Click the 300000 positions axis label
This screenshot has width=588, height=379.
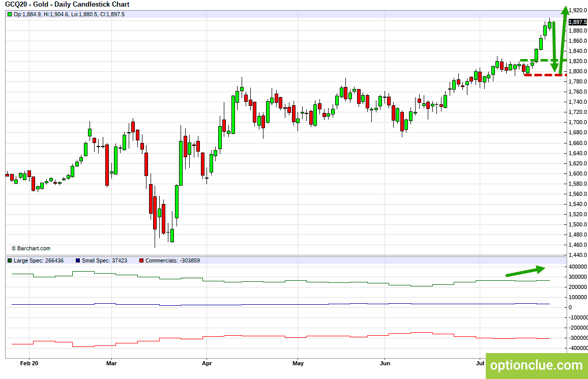(x=578, y=277)
